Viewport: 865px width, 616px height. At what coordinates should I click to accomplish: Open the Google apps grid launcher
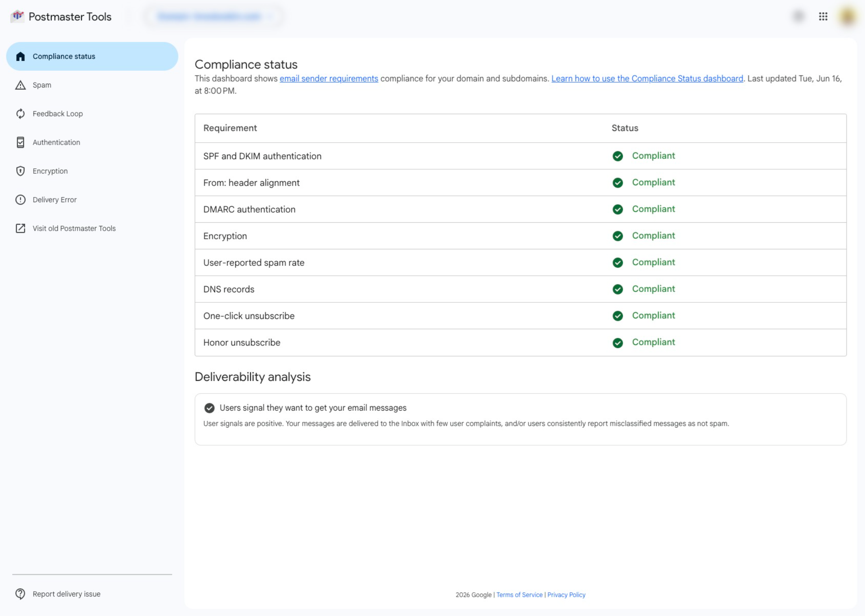click(823, 16)
